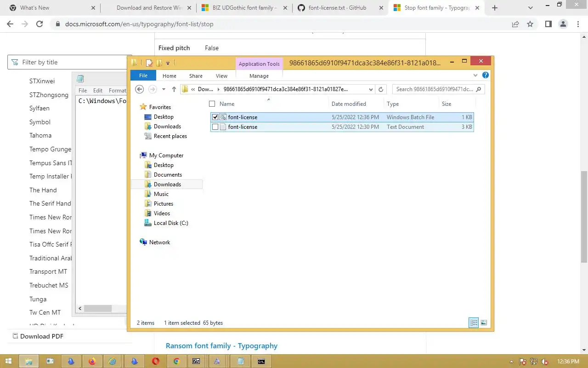Viewport: 588px width, 368px height.
Task: Open the View ribbon tab
Action: (221, 76)
